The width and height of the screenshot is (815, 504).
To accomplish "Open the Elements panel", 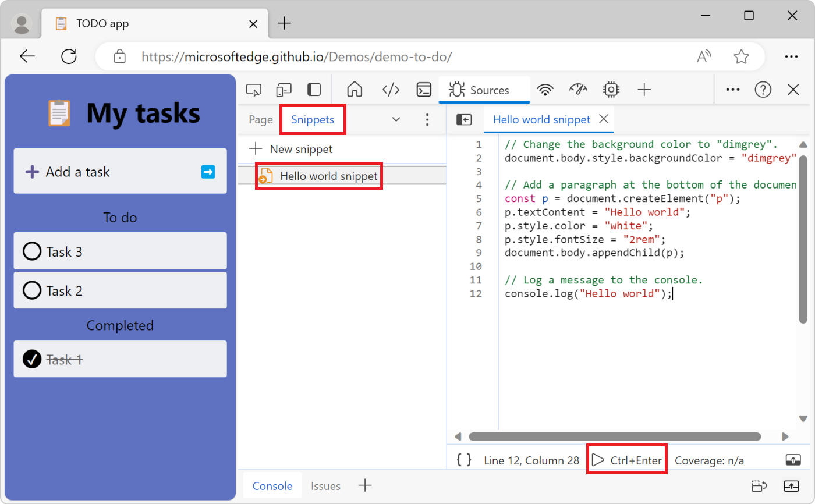I will [391, 90].
